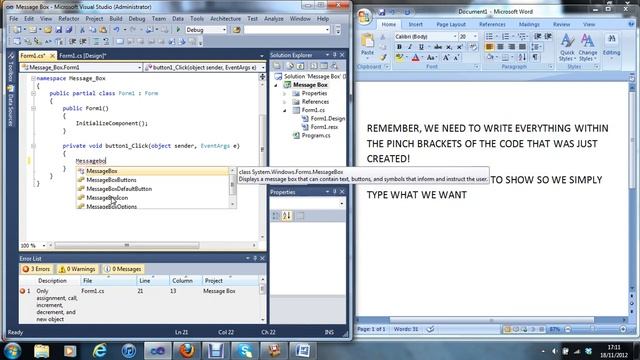Click the Editing button in Word ribbon

(x=611, y=47)
